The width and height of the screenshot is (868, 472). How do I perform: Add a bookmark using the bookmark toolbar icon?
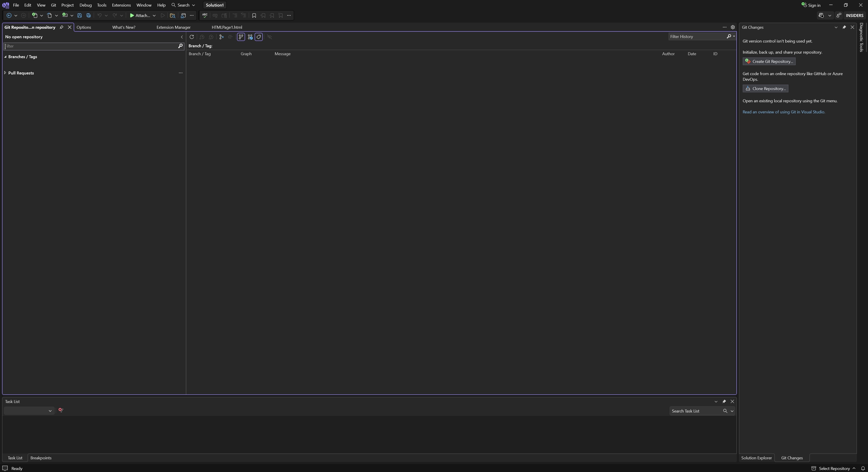(x=254, y=15)
